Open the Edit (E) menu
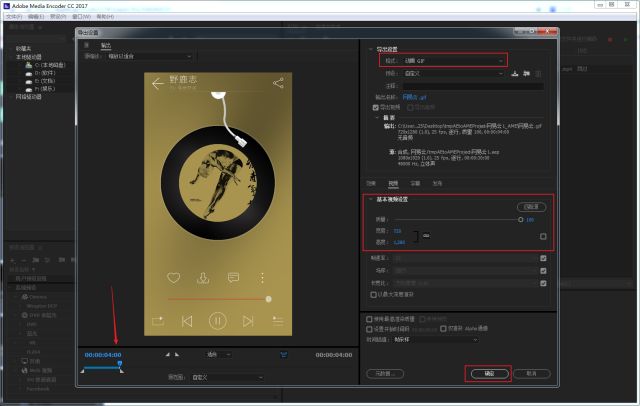 click(36, 17)
